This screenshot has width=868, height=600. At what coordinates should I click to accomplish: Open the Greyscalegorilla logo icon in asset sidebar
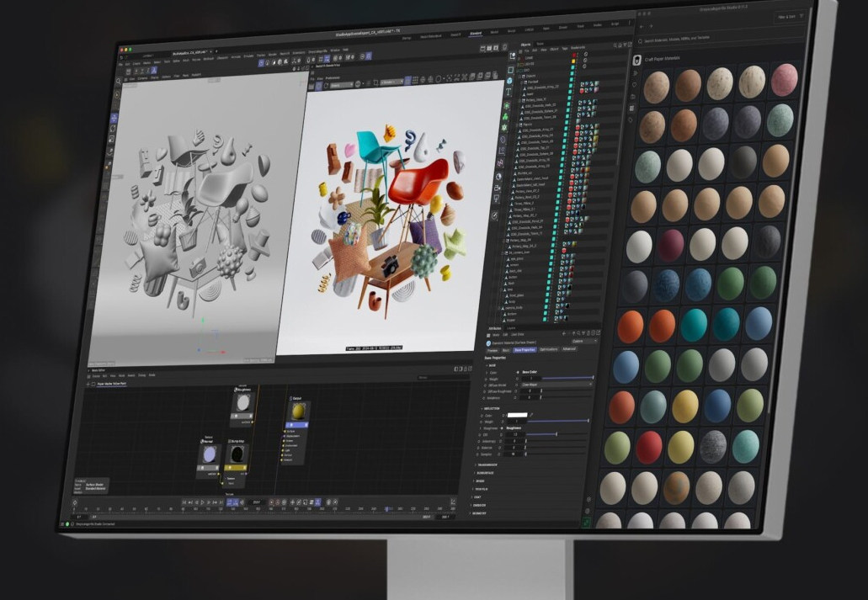[636, 60]
